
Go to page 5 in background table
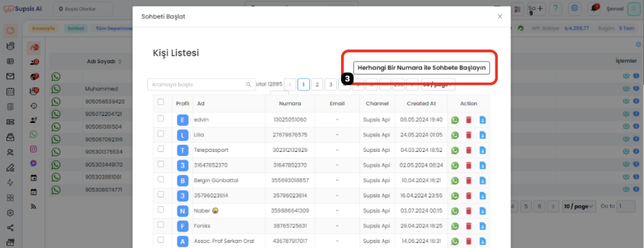point(526,206)
